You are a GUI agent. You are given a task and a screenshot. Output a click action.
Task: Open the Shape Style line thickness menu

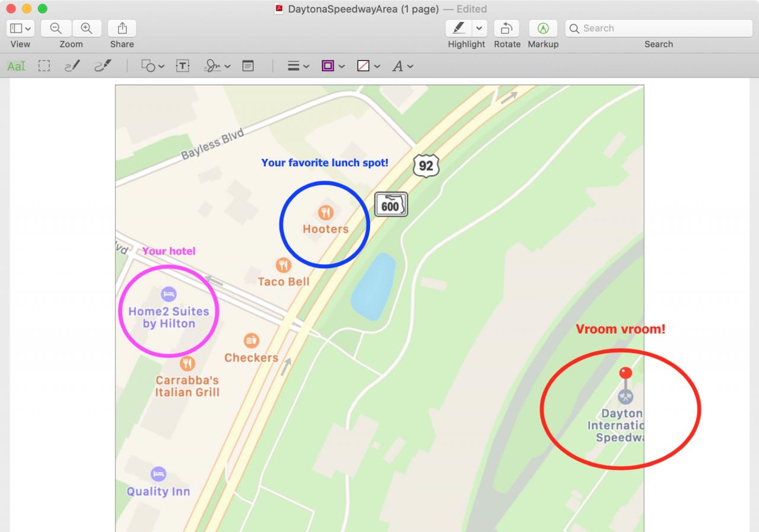(x=298, y=66)
